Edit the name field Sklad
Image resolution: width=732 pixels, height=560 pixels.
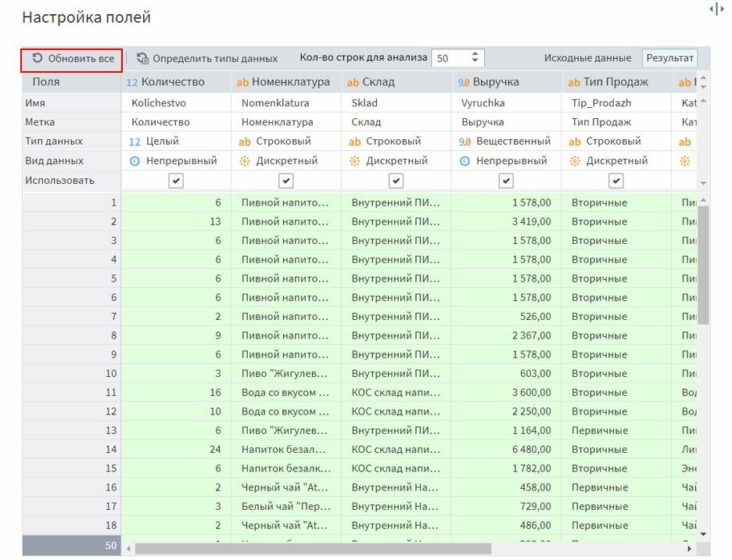(396, 102)
